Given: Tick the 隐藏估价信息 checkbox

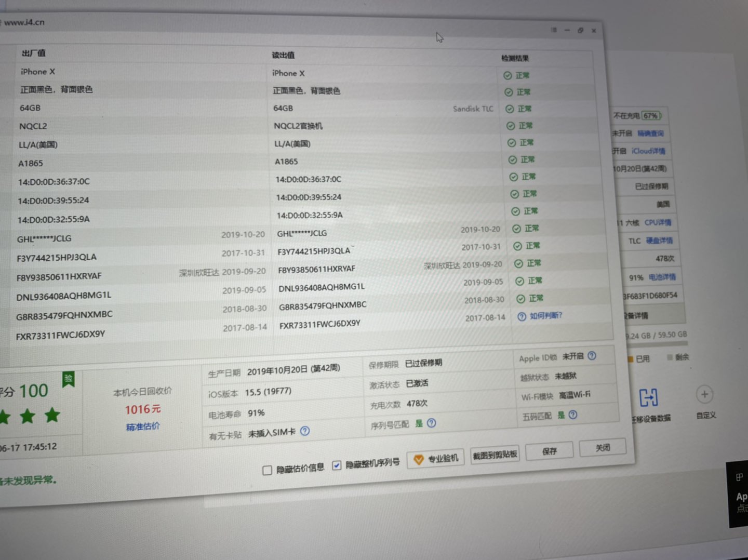Looking at the screenshot, I should 267,471.
